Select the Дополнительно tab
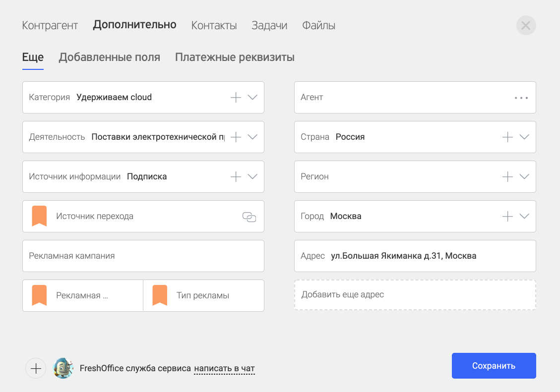 [x=134, y=25]
